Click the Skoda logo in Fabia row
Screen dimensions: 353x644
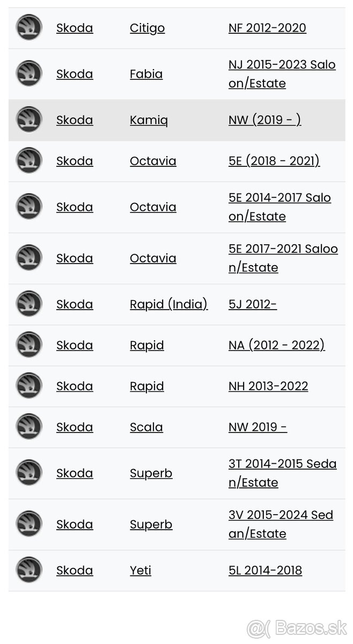29,74
